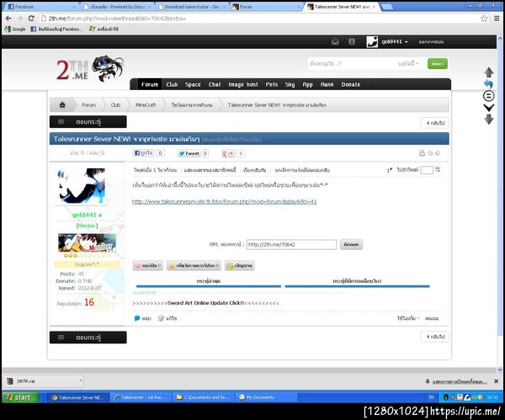Screen dimensions: 505x420
Task: Go to next thread arrow icon
Action: click(x=438, y=153)
